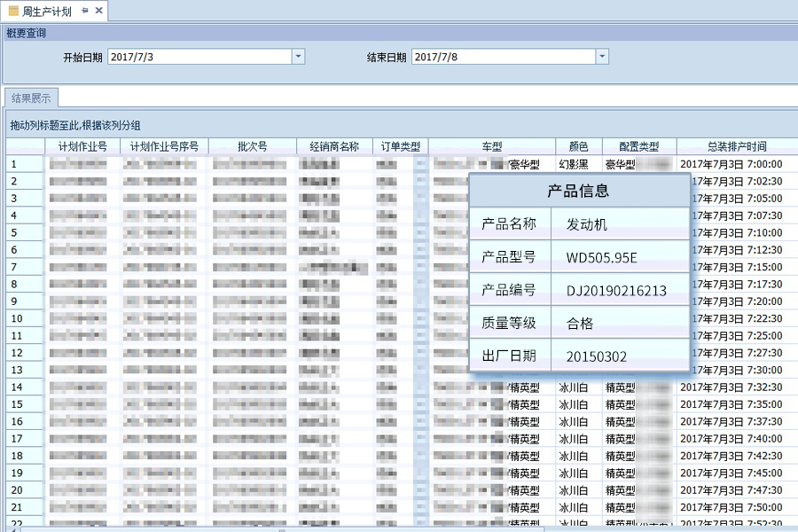Click the 总装排产时间 column header
The height and width of the screenshot is (532, 798).
pyautogui.click(x=737, y=146)
